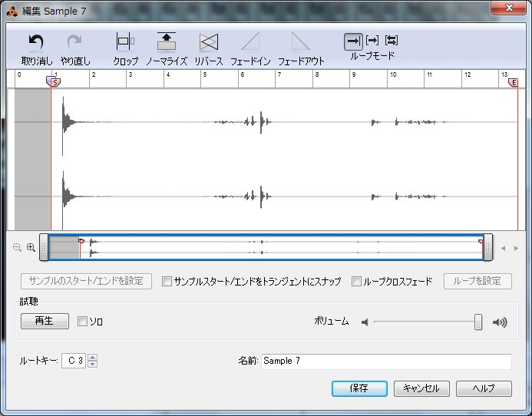Toggle the Solo (ソロ) checkbox

tap(82, 321)
